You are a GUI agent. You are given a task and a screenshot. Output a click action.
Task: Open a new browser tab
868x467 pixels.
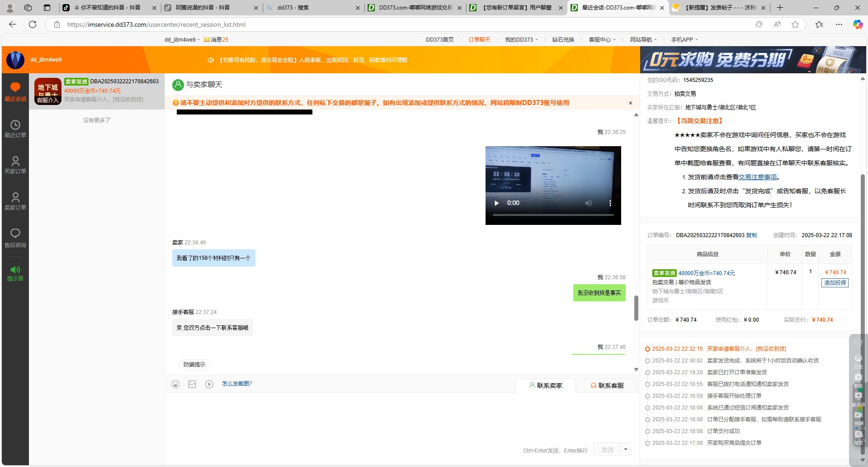pyautogui.click(x=780, y=7)
